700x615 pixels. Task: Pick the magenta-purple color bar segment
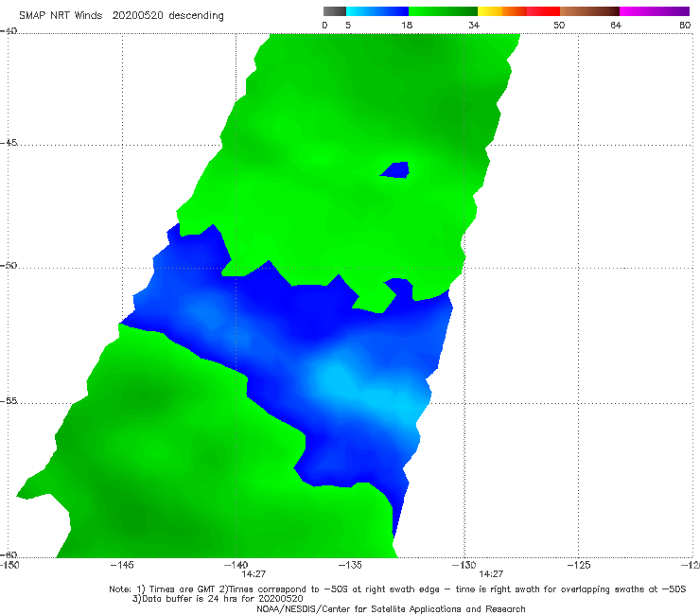tap(655, 11)
